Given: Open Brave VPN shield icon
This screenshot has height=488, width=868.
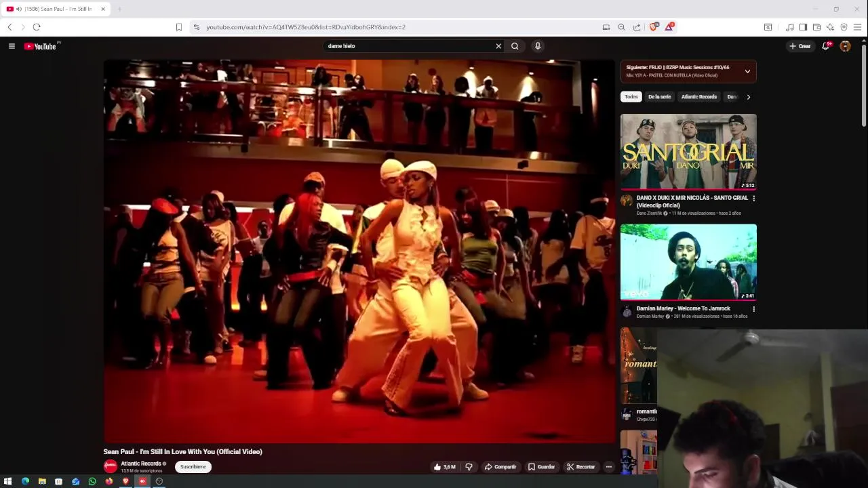Looking at the screenshot, I should tap(844, 27).
